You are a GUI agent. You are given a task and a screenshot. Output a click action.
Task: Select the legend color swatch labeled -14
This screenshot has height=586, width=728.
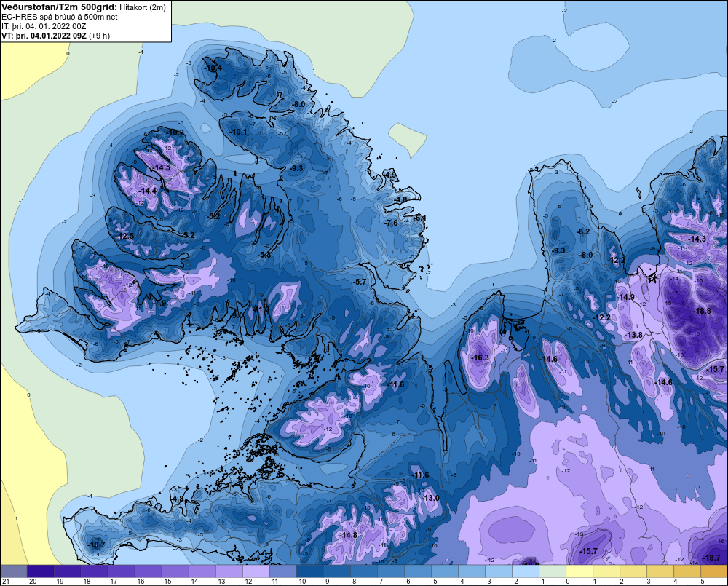[x=202, y=571]
